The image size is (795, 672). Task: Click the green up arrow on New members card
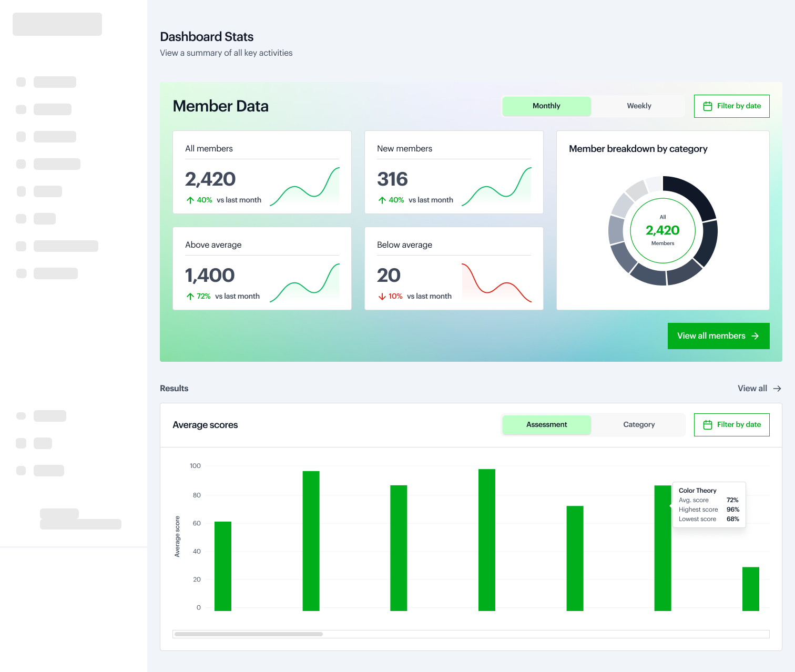pyautogui.click(x=382, y=200)
